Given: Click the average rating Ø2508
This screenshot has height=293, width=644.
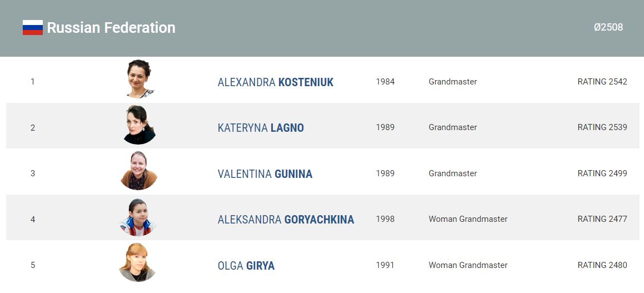Looking at the screenshot, I should pos(608,27).
